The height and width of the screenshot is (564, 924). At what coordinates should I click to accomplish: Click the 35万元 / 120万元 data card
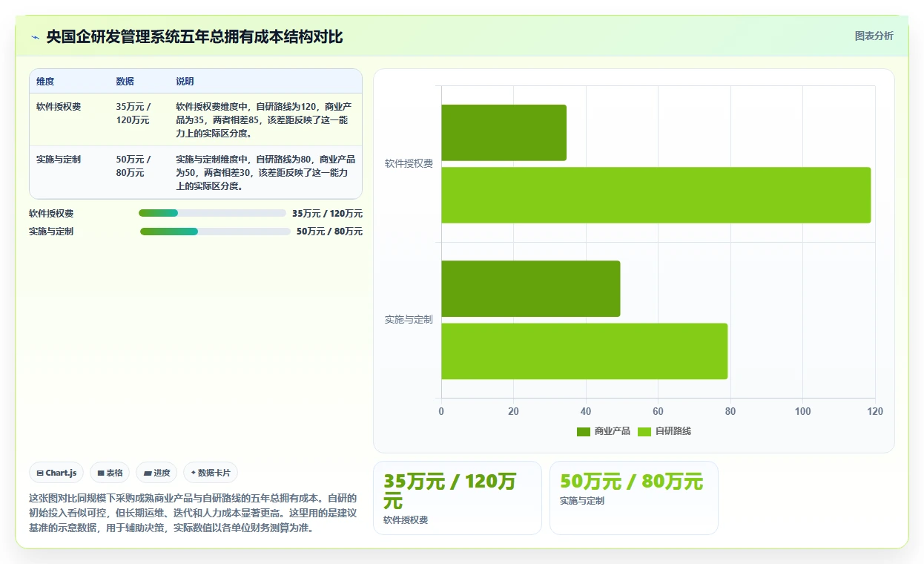tap(458, 498)
